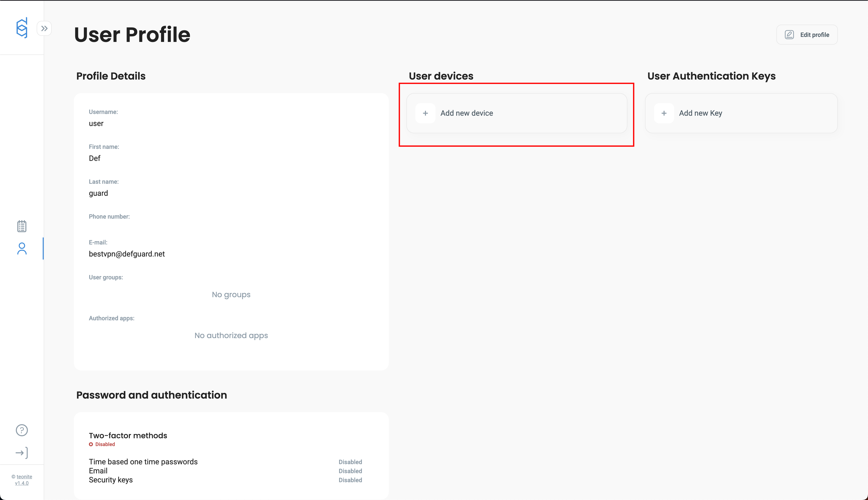Click Time based one time passwords row

pos(143,462)
